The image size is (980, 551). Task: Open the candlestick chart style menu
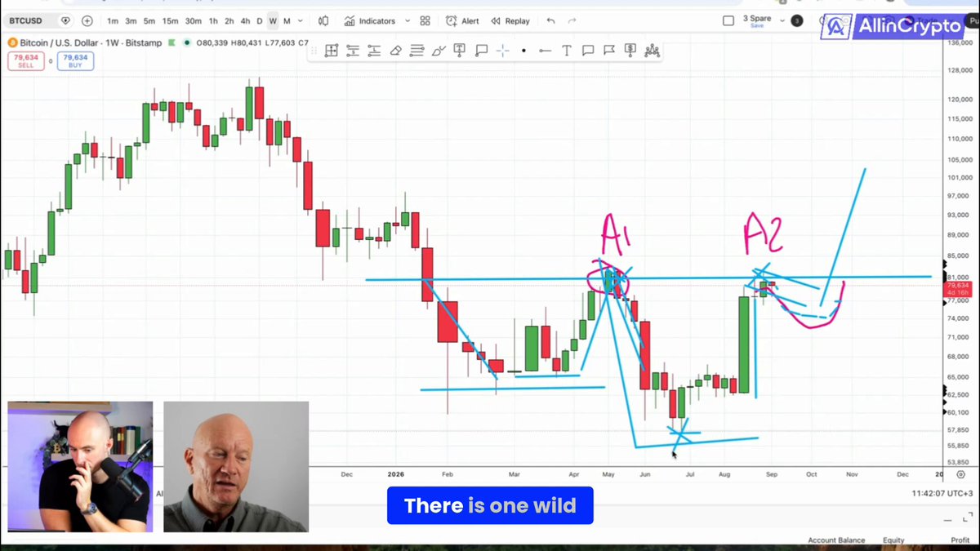324,21
